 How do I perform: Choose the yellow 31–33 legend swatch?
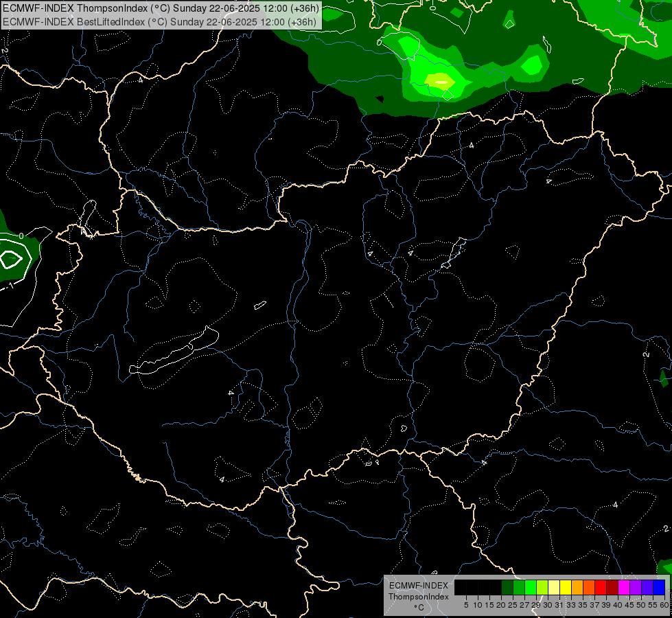point(566,587)
